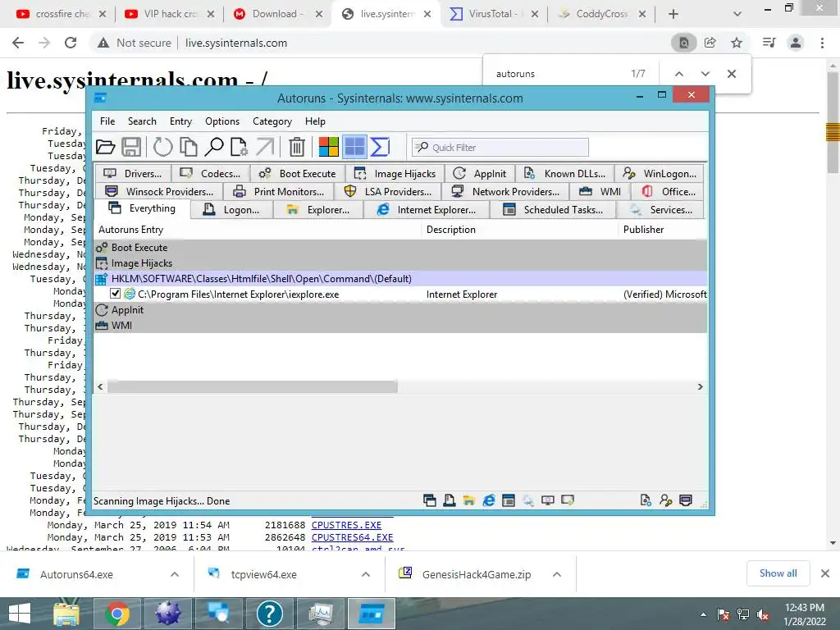Viewport: 840px width, 630px height.
Task: Go to previous find result in Chrome
Action: point(678,74)
